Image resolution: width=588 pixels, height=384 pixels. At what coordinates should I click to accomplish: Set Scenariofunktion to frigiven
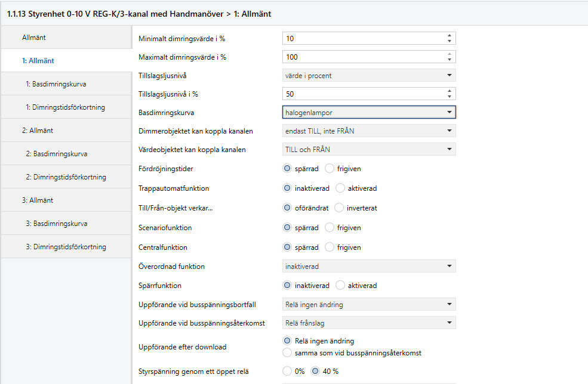[x=330, y=228]
